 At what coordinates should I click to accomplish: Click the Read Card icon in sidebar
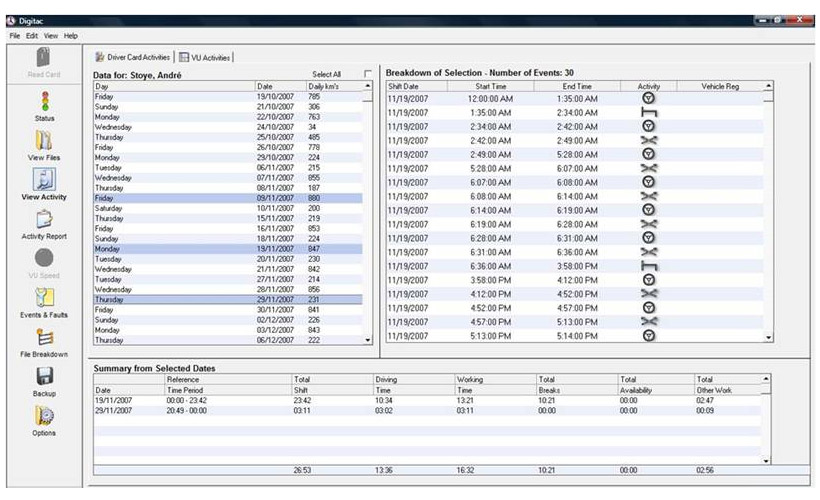click(43, 58)
